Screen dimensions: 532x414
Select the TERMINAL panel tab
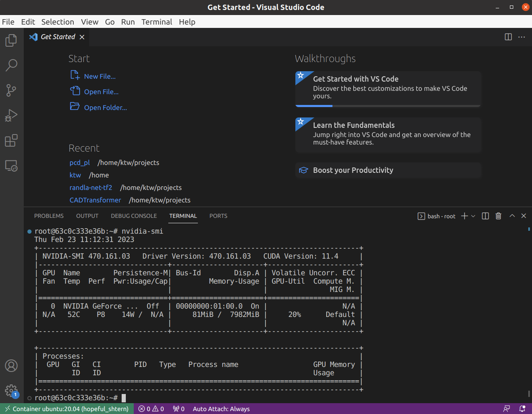183,216
